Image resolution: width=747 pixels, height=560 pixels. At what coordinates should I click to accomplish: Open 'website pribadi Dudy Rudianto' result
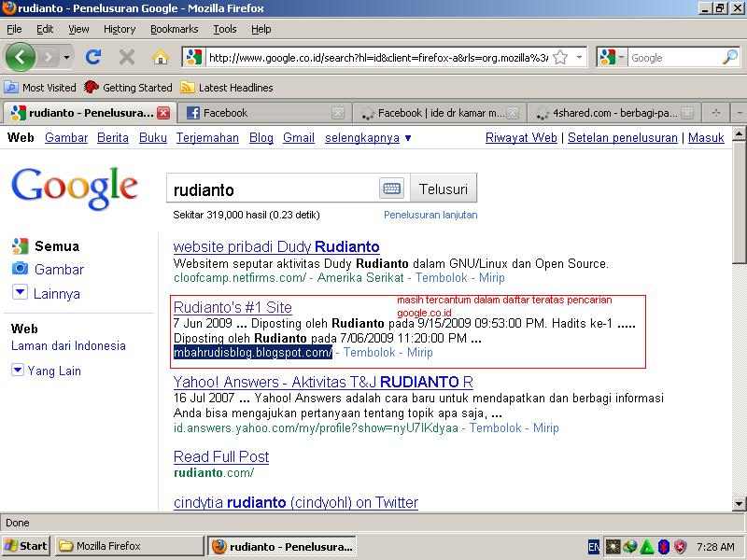pos(276,246)
